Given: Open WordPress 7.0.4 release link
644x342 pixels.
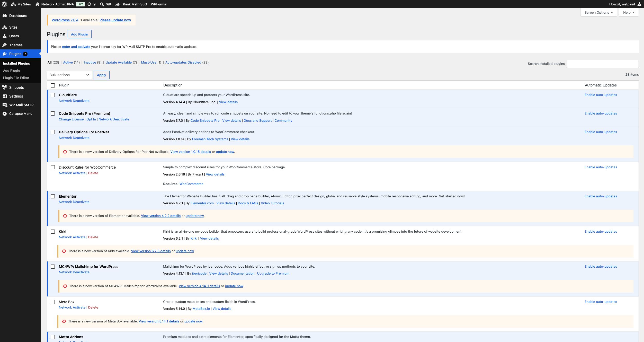Looking at the screenshot, I should tap(65, 20).
